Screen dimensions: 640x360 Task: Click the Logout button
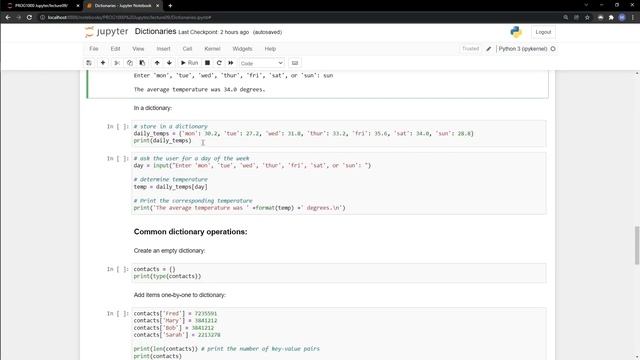click(543, 32)
